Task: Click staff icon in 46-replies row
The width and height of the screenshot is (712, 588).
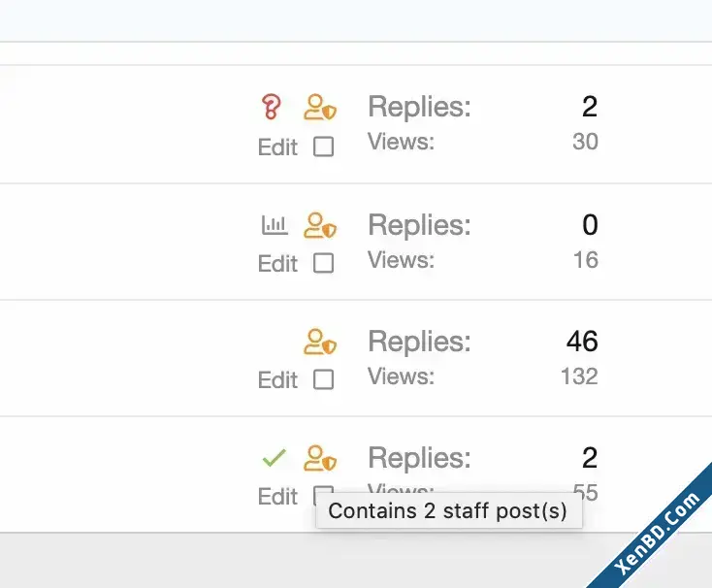Action: click(320, 342)
